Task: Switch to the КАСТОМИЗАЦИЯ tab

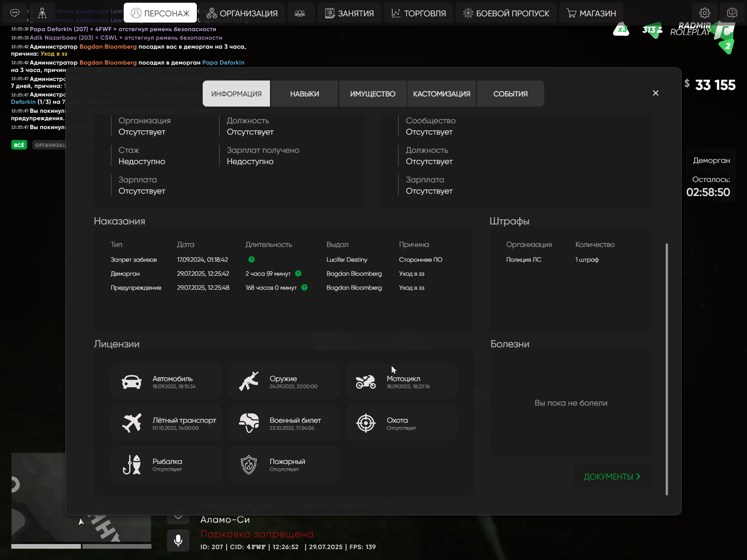Action: [442, 94]
